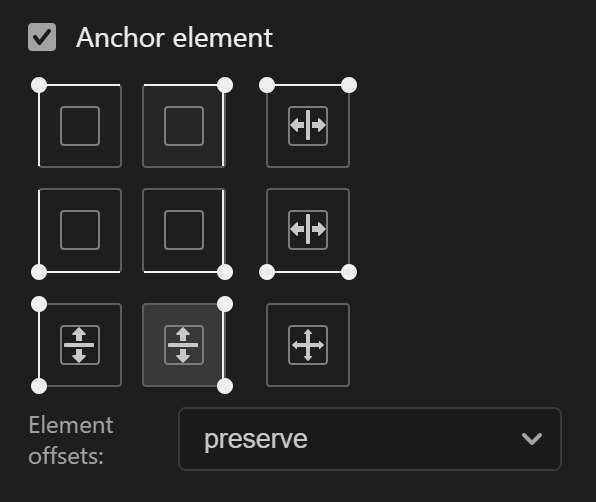Select left vertical stretch anchor preset
Screen dimensions: 596x502
[80, 345]
